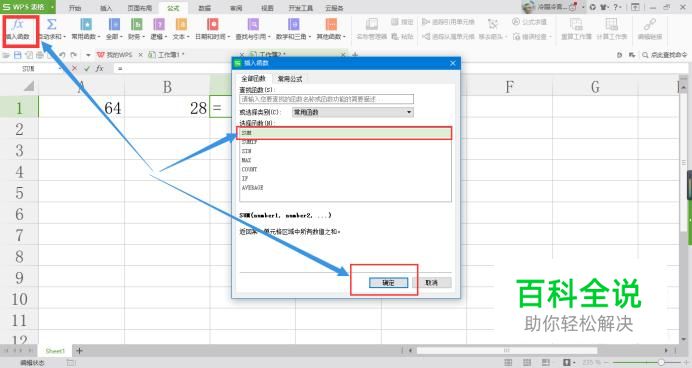Select IF in the function list

(345, 179)
